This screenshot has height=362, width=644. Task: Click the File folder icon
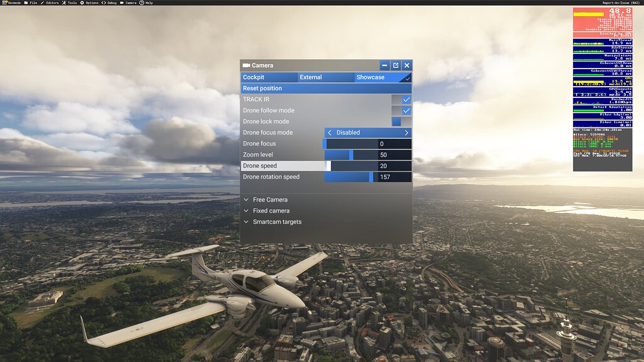26,3
